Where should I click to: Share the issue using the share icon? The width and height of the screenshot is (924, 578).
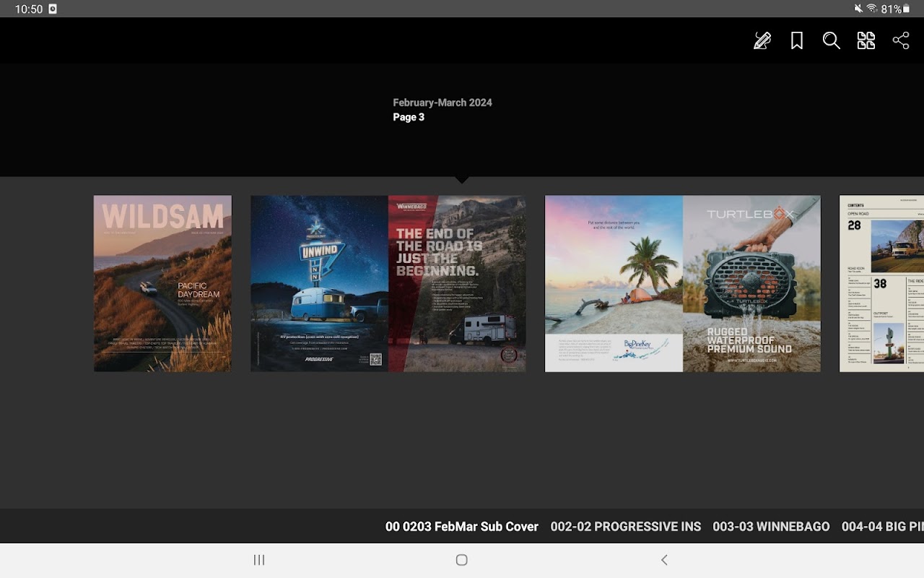click(901, 40)
